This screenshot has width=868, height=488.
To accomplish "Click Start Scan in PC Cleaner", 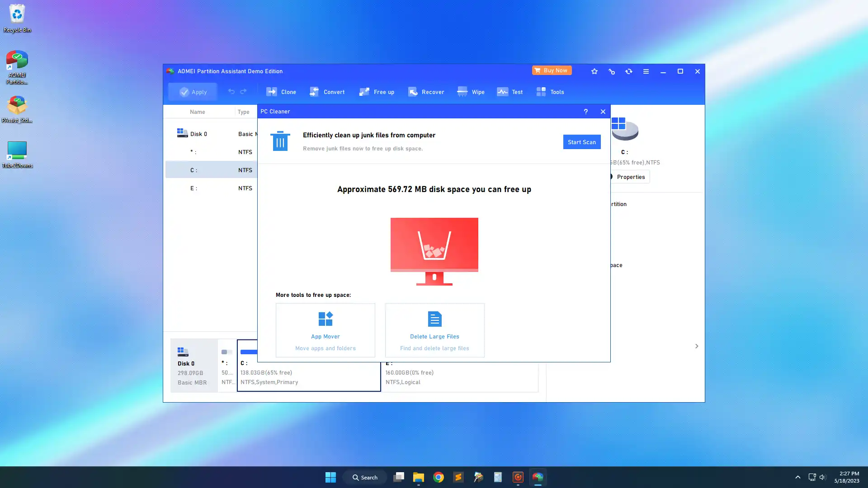I will tap(581, 142).
